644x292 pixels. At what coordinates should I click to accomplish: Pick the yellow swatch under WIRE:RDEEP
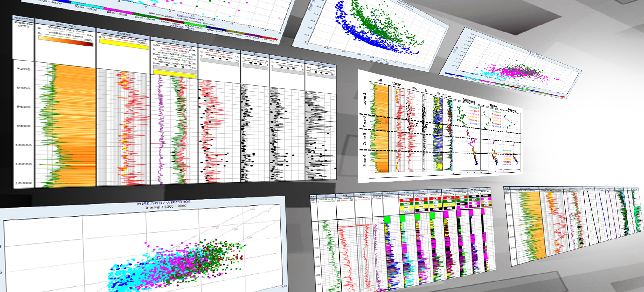(123, 45)
